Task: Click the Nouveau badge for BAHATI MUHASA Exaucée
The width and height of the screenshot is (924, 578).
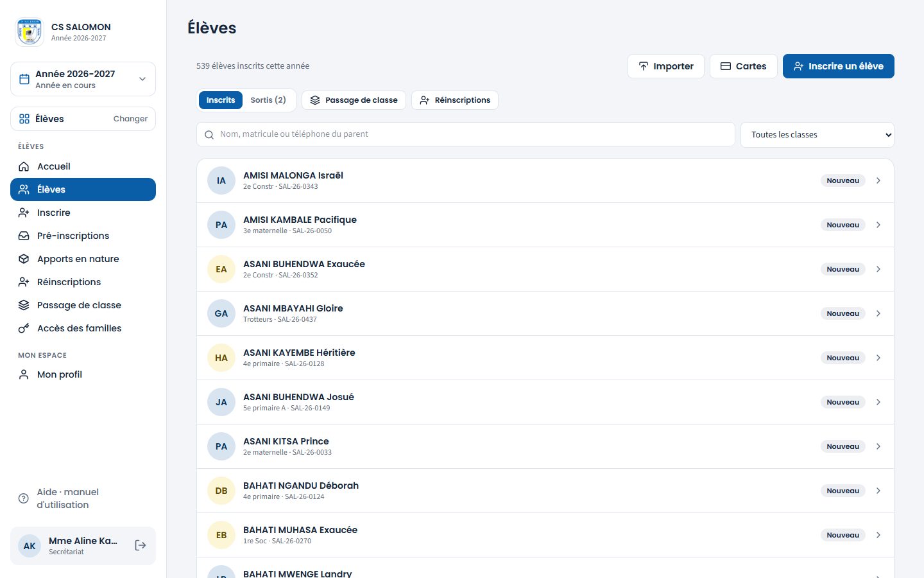Action: (x=843, y=535)
